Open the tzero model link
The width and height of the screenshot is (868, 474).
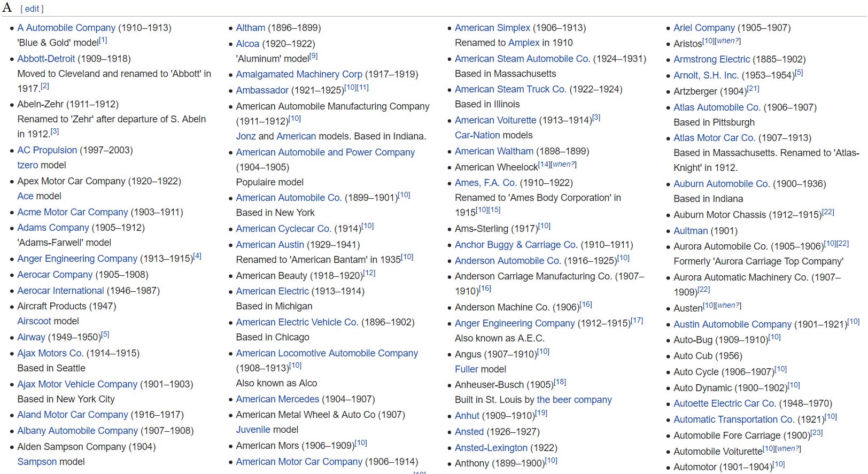click(x=28, y=165)
